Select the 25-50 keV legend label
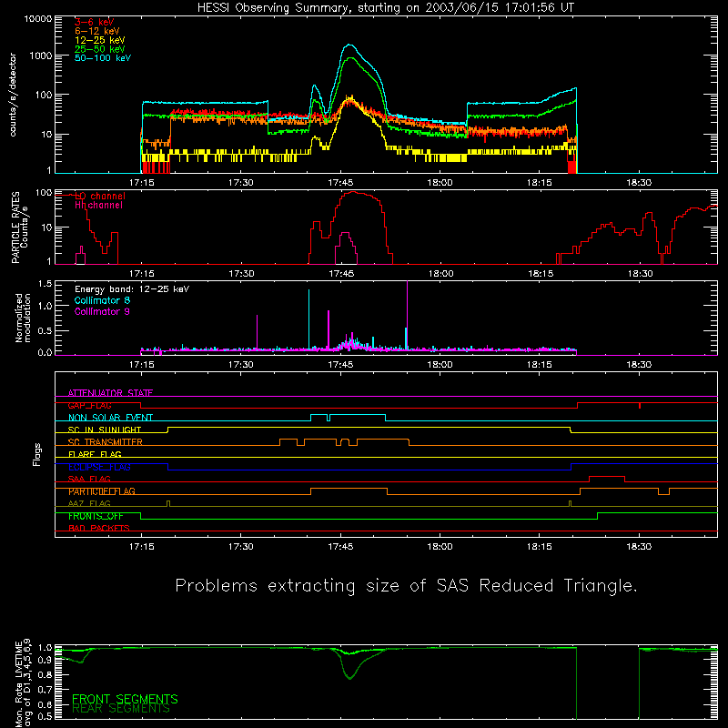Screen dimensions: 728x728 click(x=100, y=49)
